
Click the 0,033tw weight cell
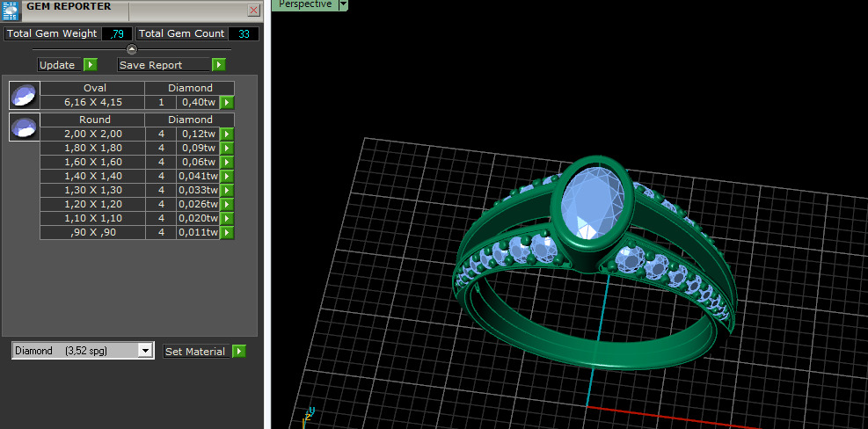tap(198, 190)
